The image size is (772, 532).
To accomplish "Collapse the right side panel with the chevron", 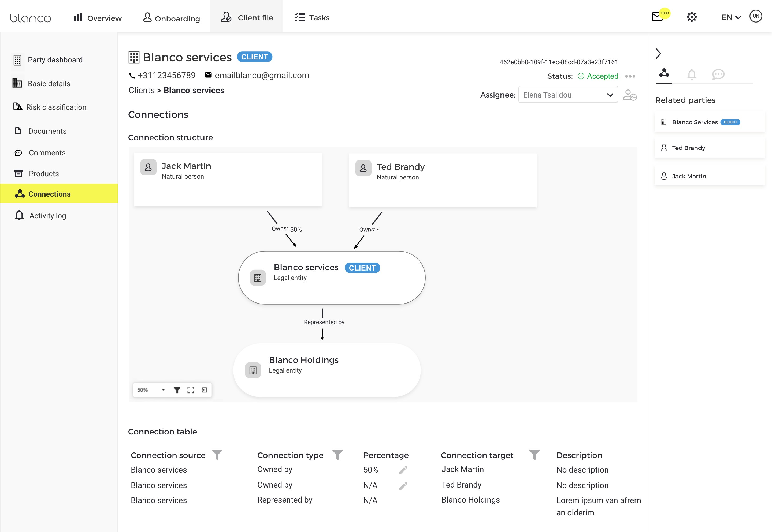I will pyautogui.click(x=658, y=54).
